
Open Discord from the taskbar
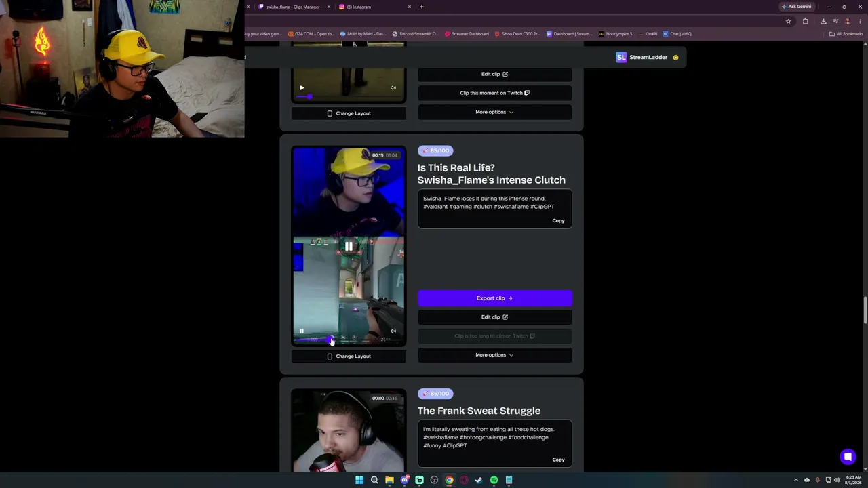(x=404, y=480)
